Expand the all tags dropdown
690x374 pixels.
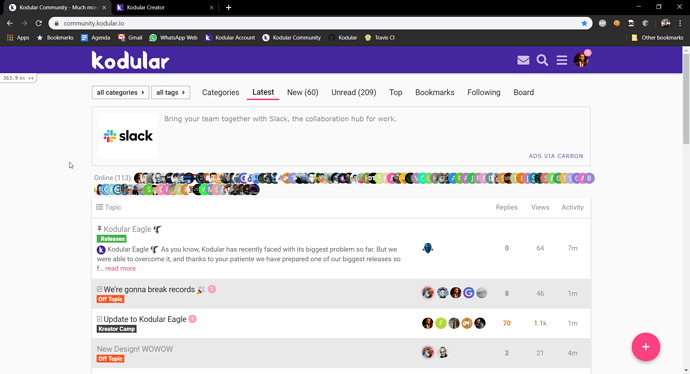tap(171, 92)
